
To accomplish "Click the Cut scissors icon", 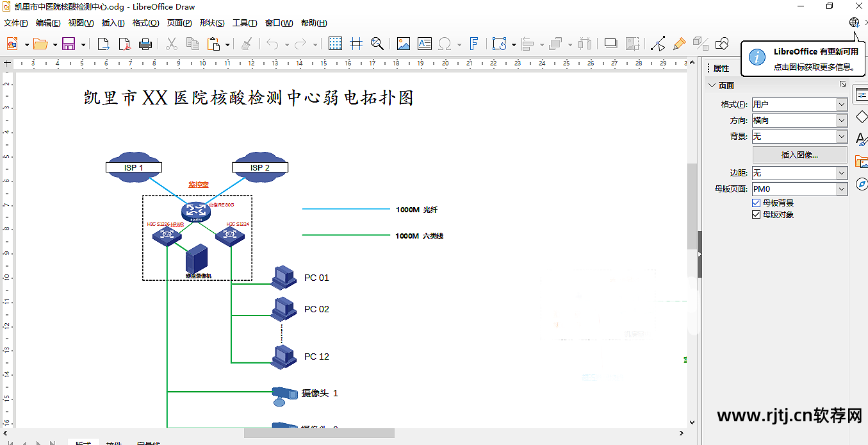I will 171,44.
